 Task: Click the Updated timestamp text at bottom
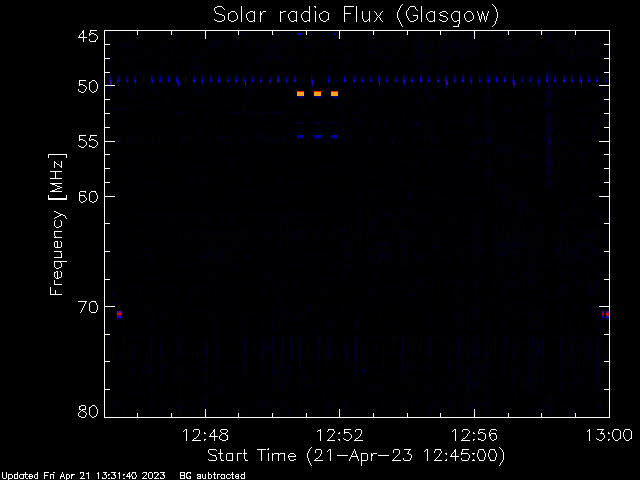(x=83, y=476)
